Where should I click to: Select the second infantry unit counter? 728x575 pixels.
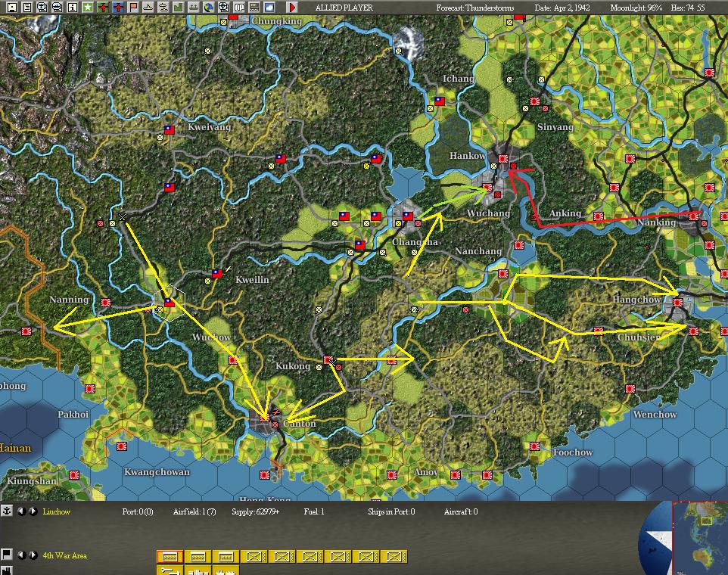coord(282,556)
